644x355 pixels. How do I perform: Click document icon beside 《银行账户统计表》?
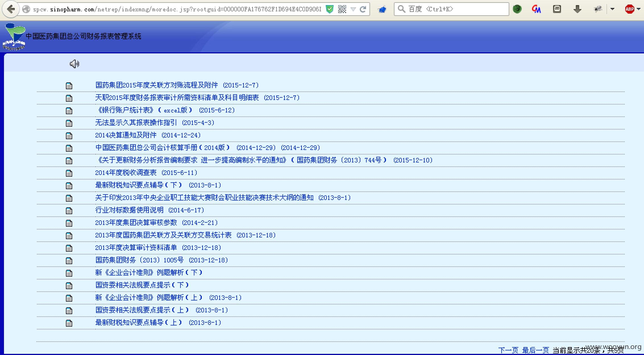click(x=69, y=110)
